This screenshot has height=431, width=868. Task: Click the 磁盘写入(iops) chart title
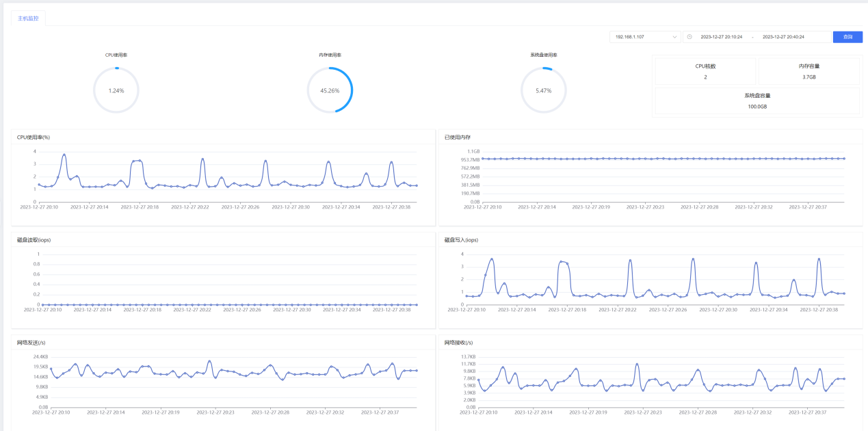click(462, 240)
